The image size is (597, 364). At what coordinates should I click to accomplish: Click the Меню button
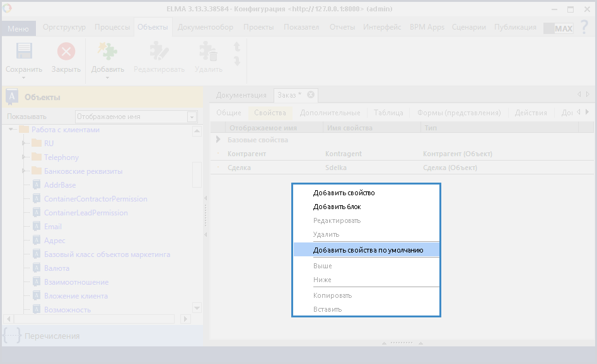tap(18, 28)
